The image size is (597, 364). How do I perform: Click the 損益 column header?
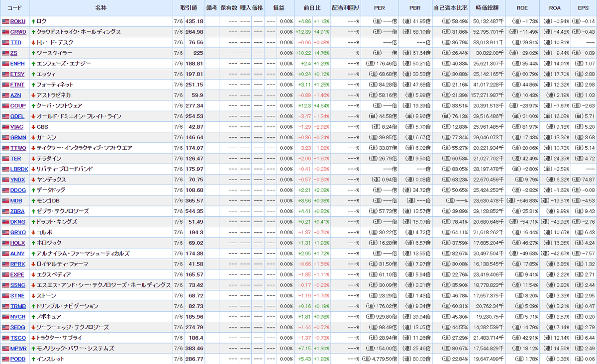pyautogui.click(x=279, y=8)
